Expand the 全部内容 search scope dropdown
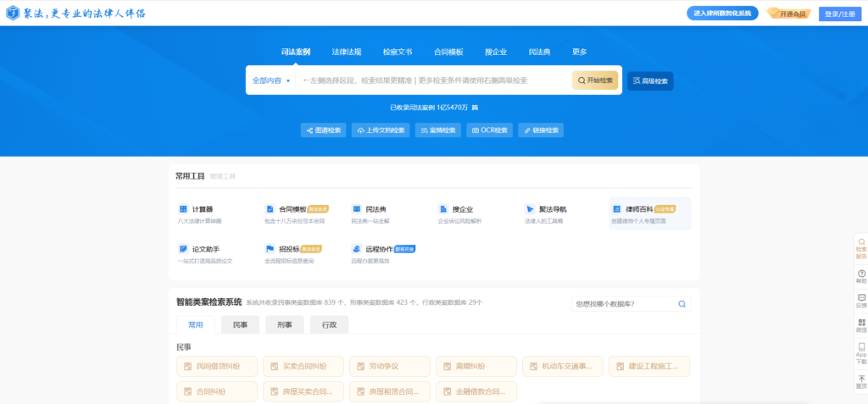This screenshot has width=868, height=404. tap(271, 80)
